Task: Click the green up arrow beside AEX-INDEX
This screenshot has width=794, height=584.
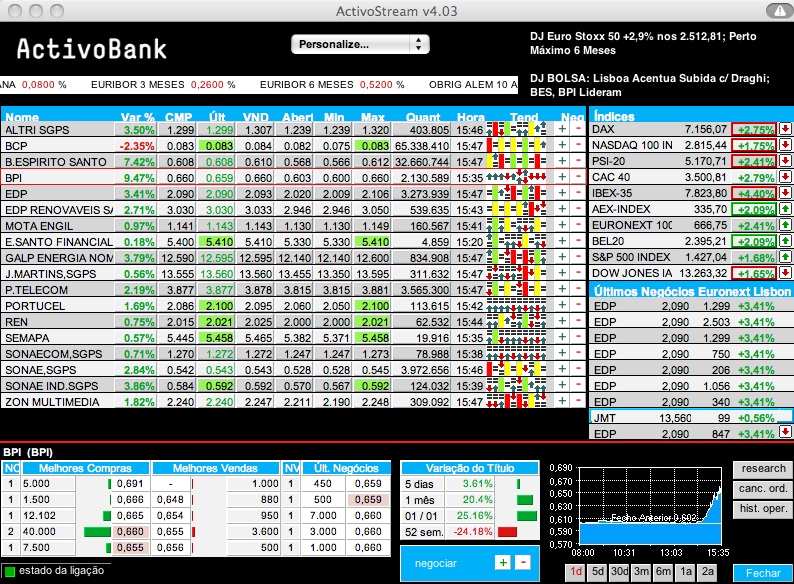Action: pyautogui.click(x=785, y=209)
